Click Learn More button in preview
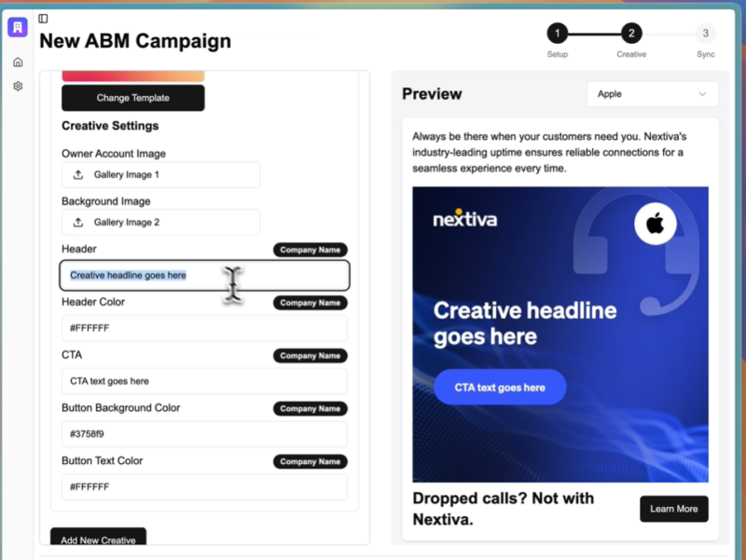Screen dimensions: 746x560 [673, 509]
